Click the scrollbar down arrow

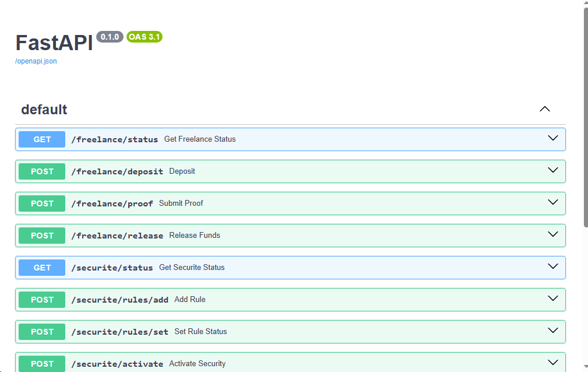coord(586,367)
